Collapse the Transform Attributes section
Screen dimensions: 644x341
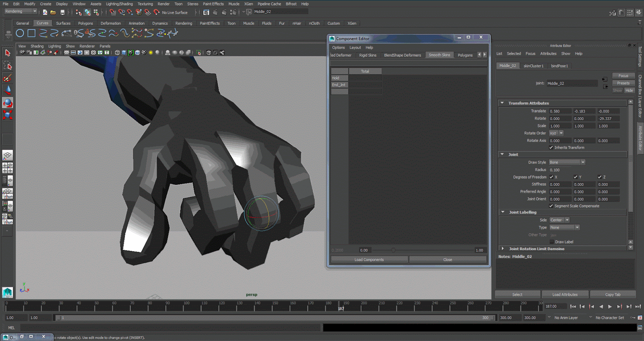click(x=502, y=103)
